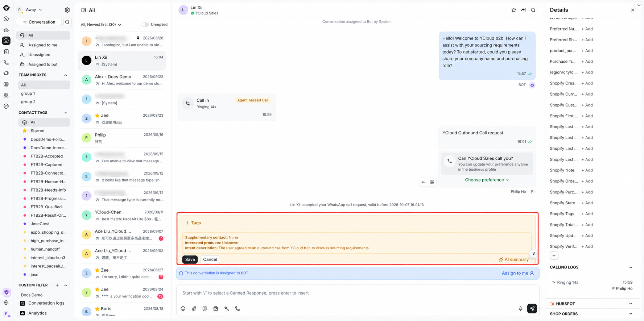The width and height of the screenshot is (644, 321).
Task: Cancel the conversation note
Action: pyautogui.click(x=210, y=259)
